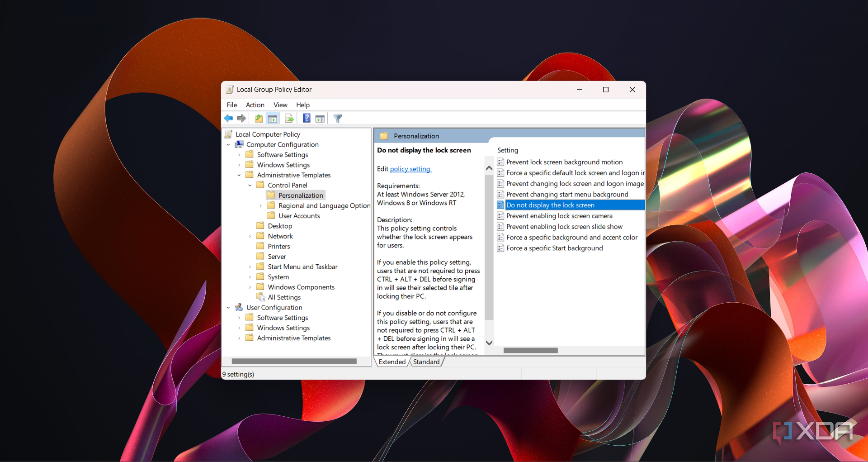Image resolution: width=868 pixels, height=462 pixels.
Task: Click the Setting column header
Action: click(508, 150)
